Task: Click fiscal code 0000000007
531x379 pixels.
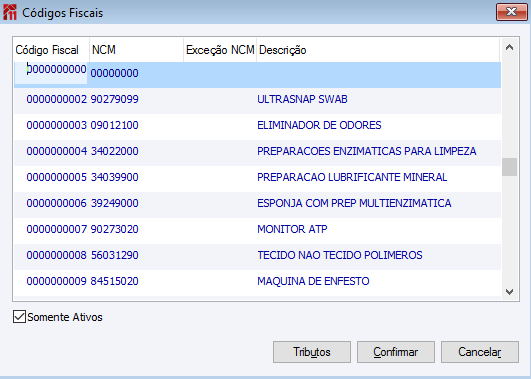Action: tap(57, 229)
